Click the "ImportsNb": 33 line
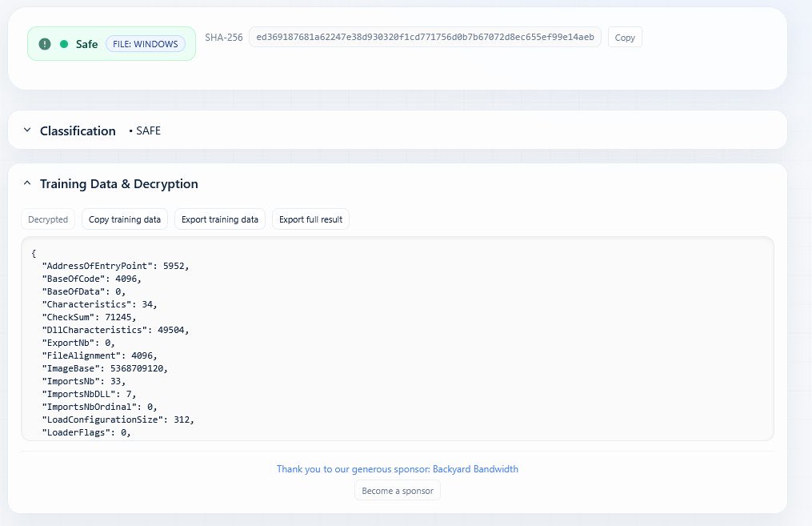The height and width of the screenshot is (526, 812). tap(84, 381)
